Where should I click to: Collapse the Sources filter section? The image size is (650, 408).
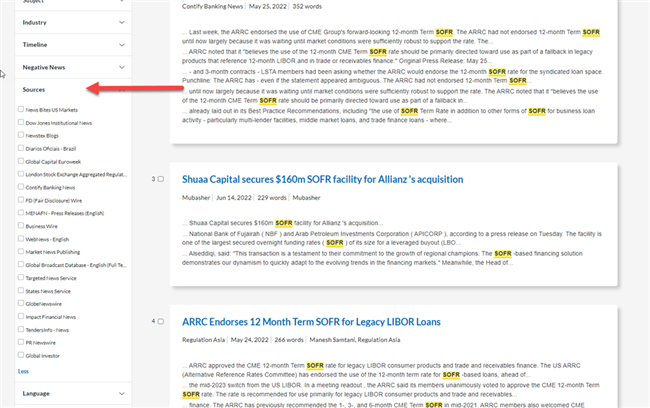coord(121,90)
